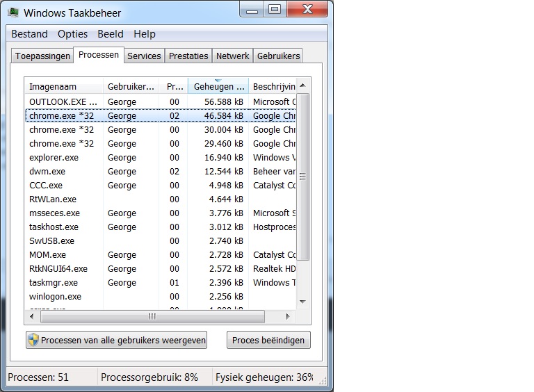Click Processen van alle gebruikers weergeven

pos(117,340)
